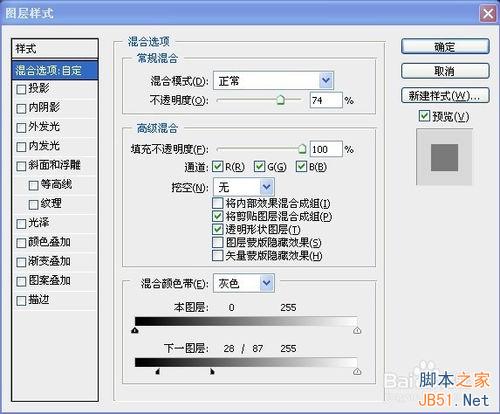This screenshot has width=500, height=414.
Task: Check 矢量蒙版隐藏效果(H)
Action: pyautogui.click(x=218, y=256)
